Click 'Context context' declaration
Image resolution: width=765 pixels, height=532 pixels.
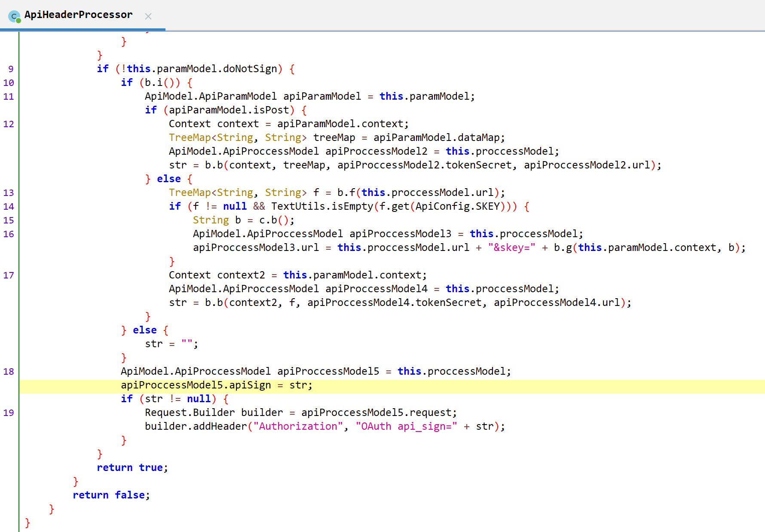tap(214, 124)
